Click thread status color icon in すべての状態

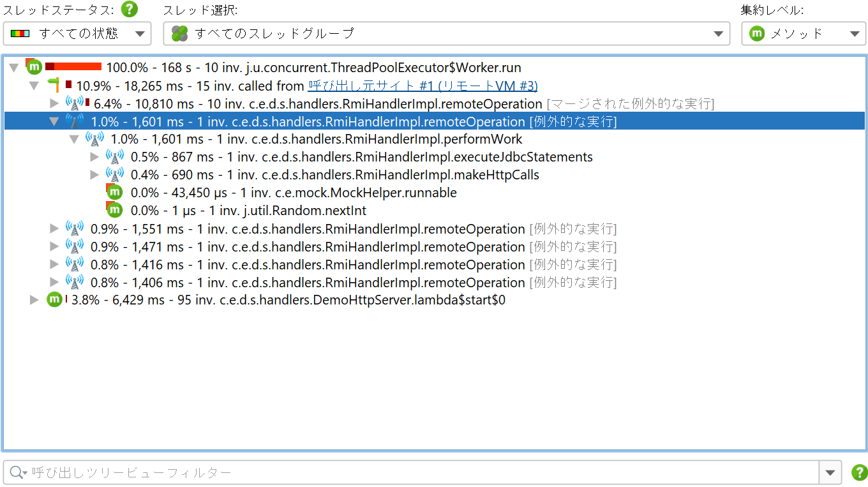point(20,34)
